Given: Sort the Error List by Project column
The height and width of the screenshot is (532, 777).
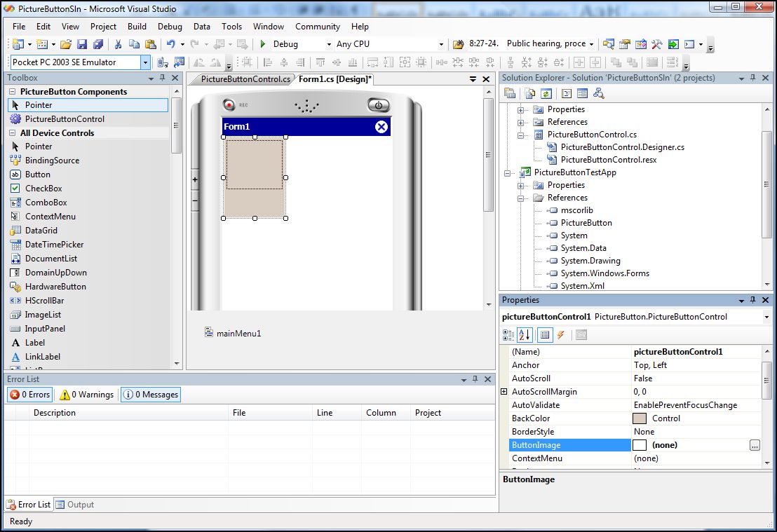Looking at the screenshot, I should pyautogui.click(x=452, y=413).
